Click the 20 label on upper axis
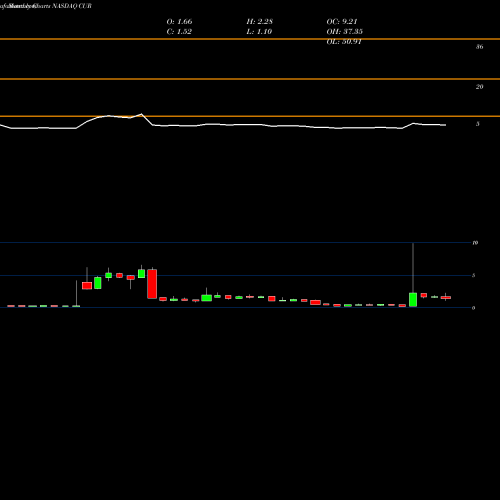 tap(479, 87)
